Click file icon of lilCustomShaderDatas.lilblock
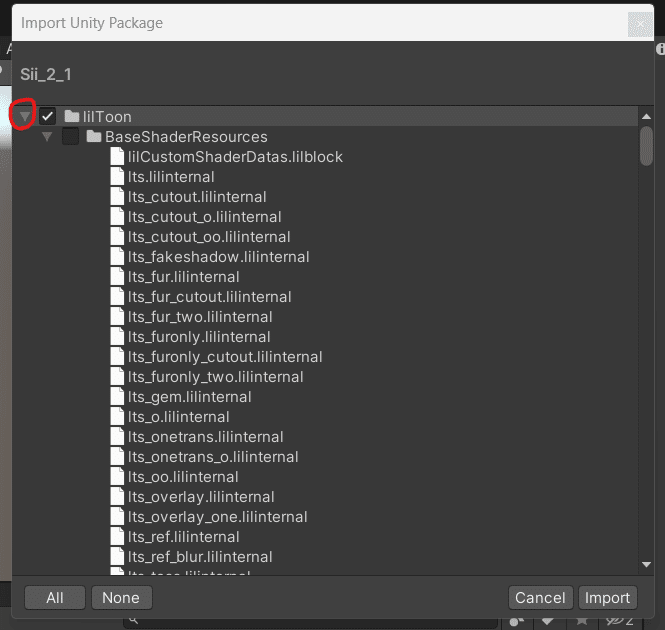The image size is (665, 630). [x=117, y=157]
